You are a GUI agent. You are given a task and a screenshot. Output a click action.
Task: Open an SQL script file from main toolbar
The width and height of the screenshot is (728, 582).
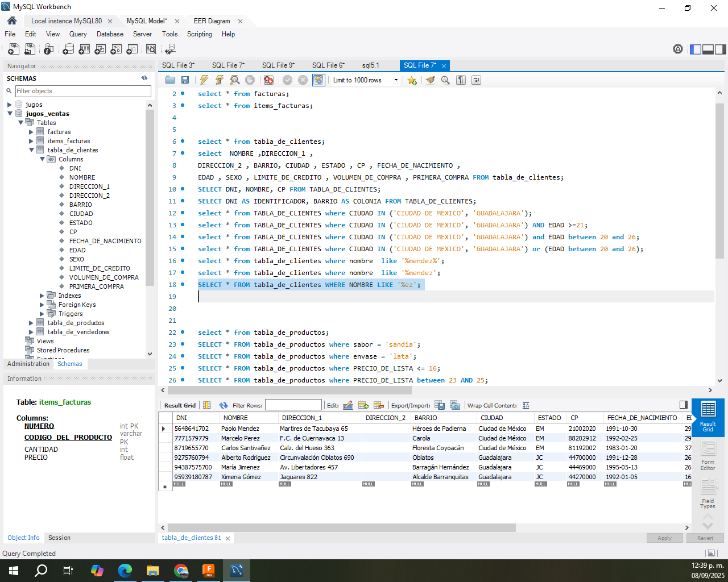click(30, 49)
